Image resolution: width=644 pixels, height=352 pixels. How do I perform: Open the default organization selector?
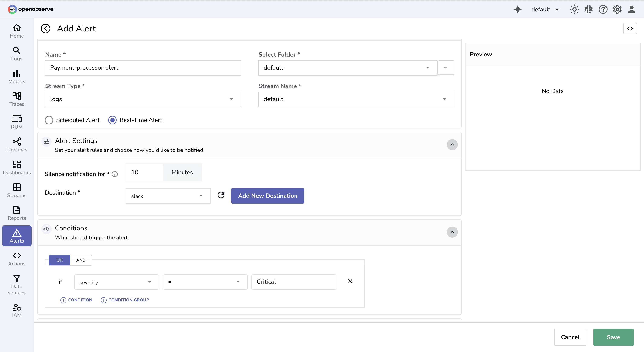click(545, 9)
